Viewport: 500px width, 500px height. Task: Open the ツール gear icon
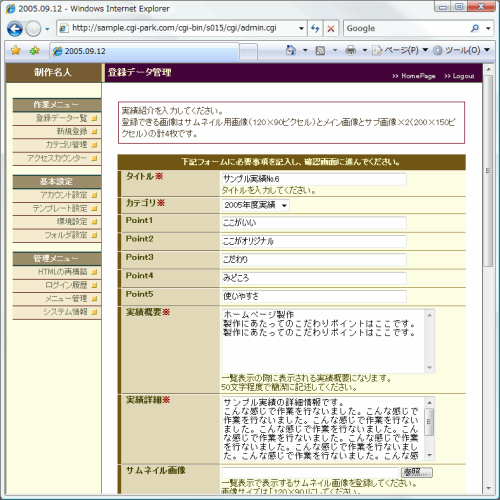(x=437, y=50)
